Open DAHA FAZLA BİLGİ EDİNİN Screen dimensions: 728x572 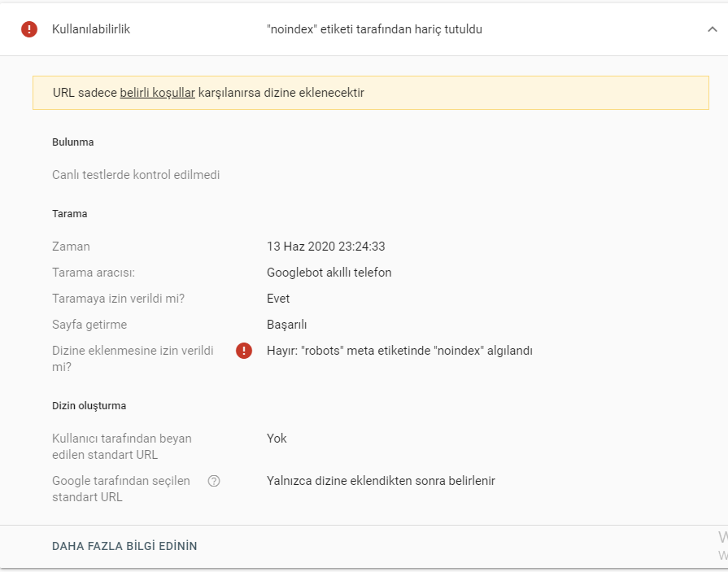tap(124, 546)
